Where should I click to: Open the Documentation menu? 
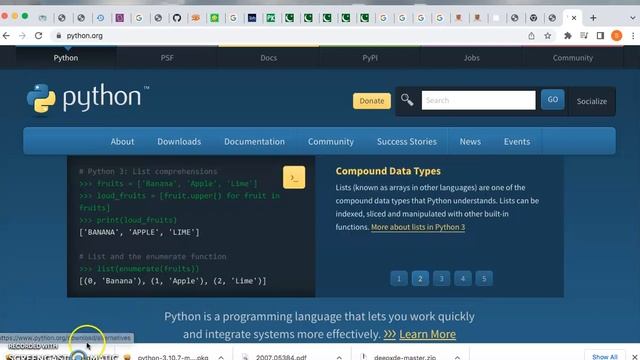coord(254,142)
